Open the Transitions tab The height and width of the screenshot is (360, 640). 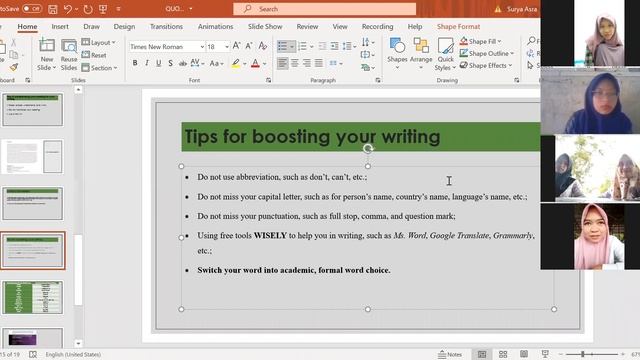coord(166,27)
